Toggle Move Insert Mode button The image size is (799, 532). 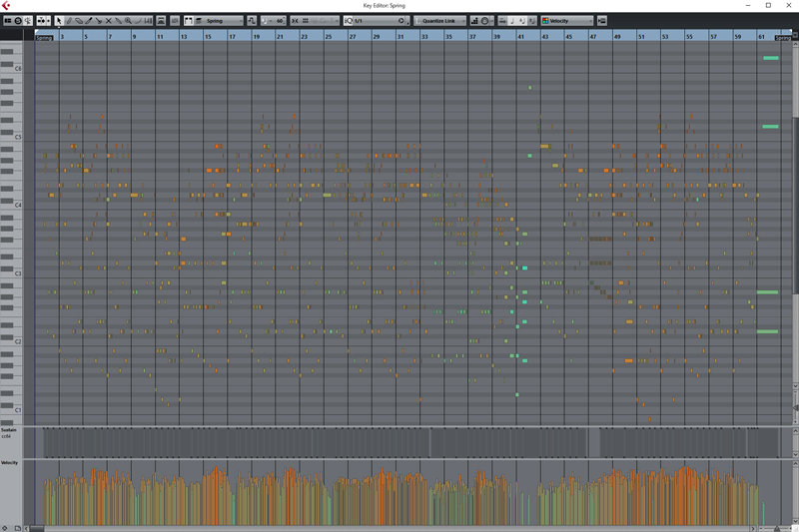tap(502, 21)
